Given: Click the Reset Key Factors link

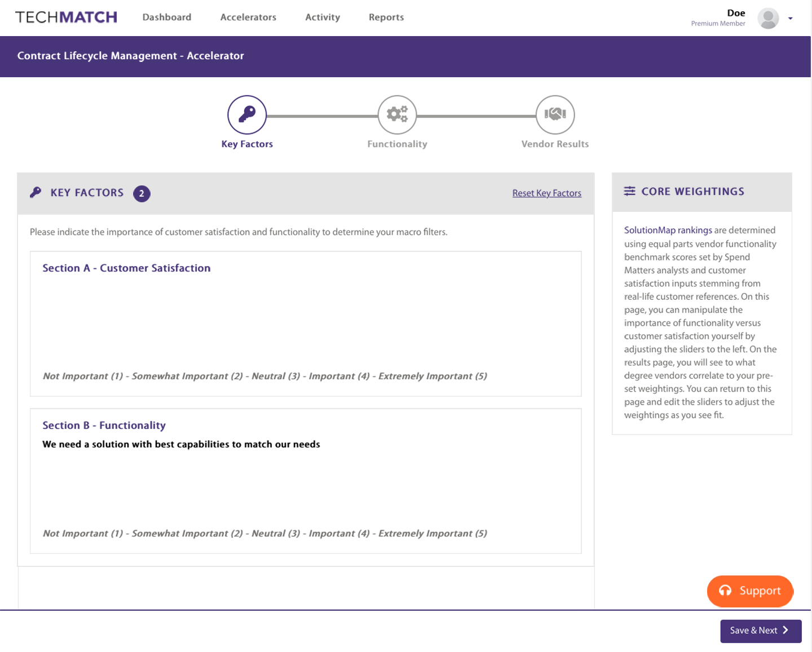Looking at the screenshot, I should (x=546, y=193).
